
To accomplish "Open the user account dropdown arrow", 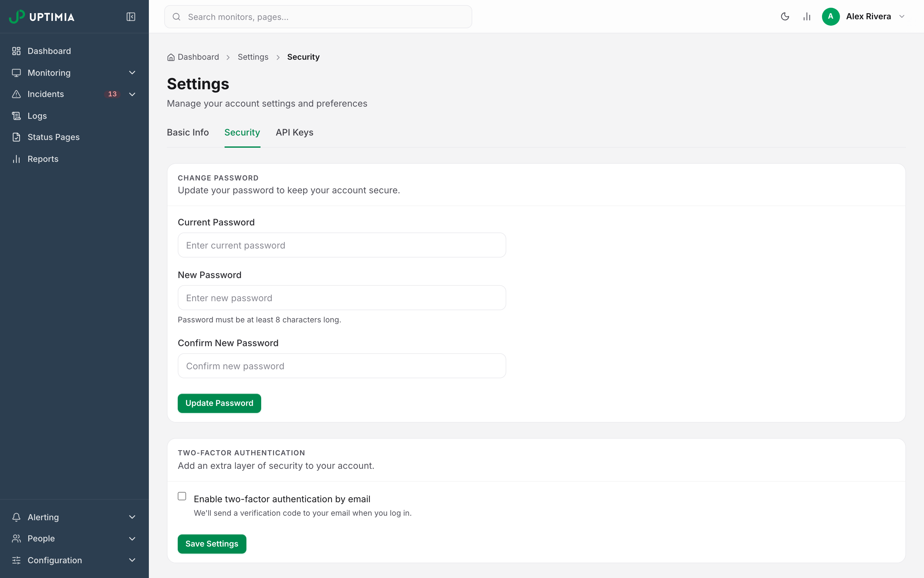I will pyautogui.click(x=902, y=16).
